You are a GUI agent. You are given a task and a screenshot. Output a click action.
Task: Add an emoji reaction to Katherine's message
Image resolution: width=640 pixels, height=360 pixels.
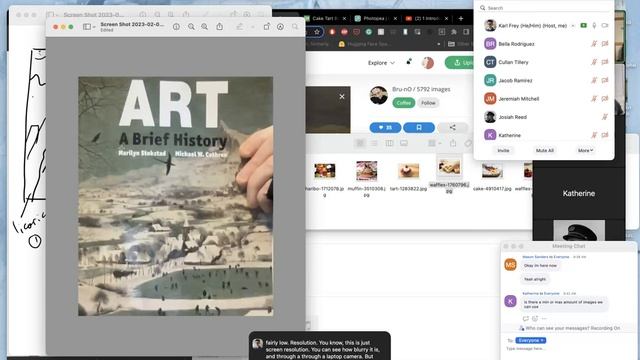(x=535, y=318)
